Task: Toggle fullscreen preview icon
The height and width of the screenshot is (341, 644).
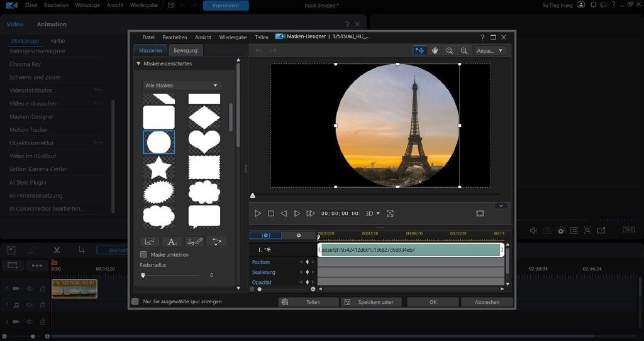Action: tap(390, 214)
